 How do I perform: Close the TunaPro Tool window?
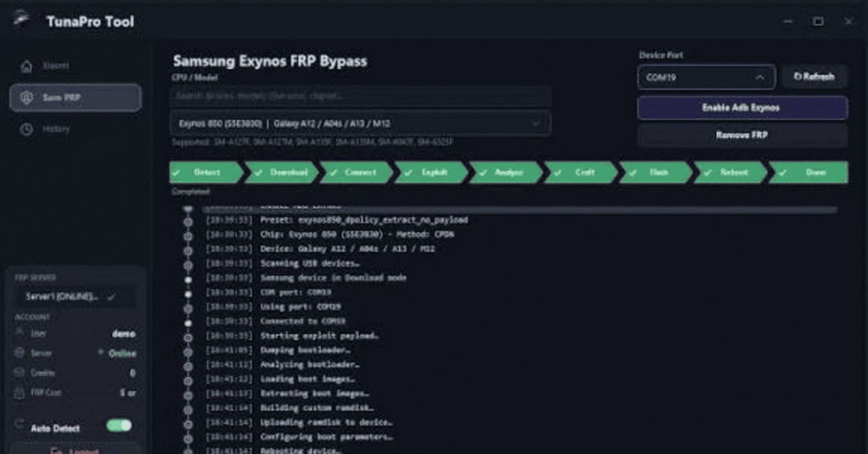849,21
